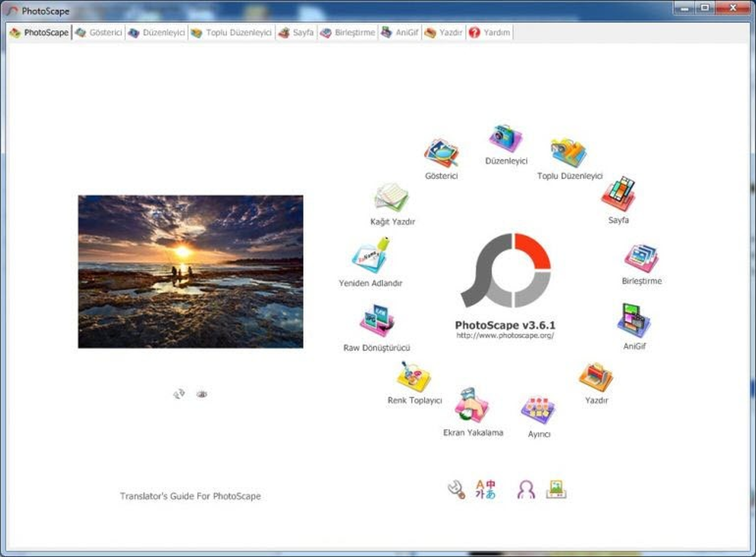Switch to the Yazdır tab
The width and height of the screenshot is (756, 557).
444,33
